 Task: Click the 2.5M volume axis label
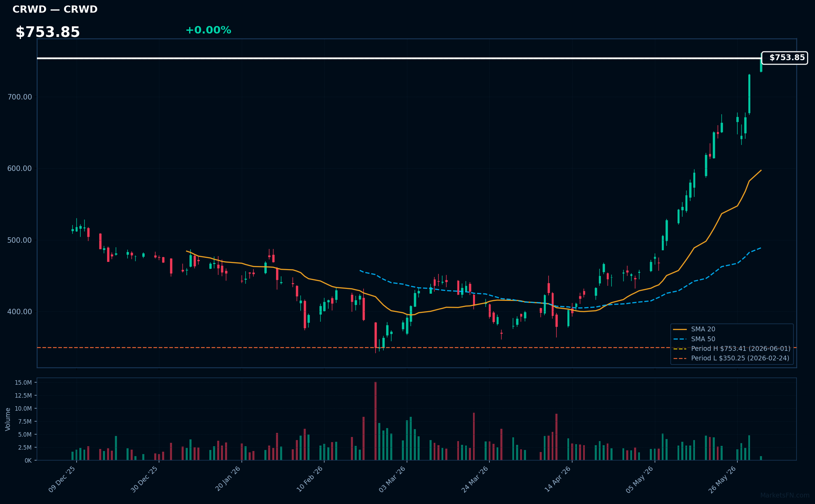click(25, 448)
